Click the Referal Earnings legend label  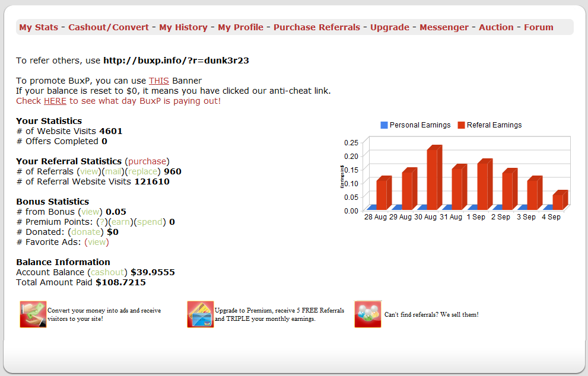494,125
